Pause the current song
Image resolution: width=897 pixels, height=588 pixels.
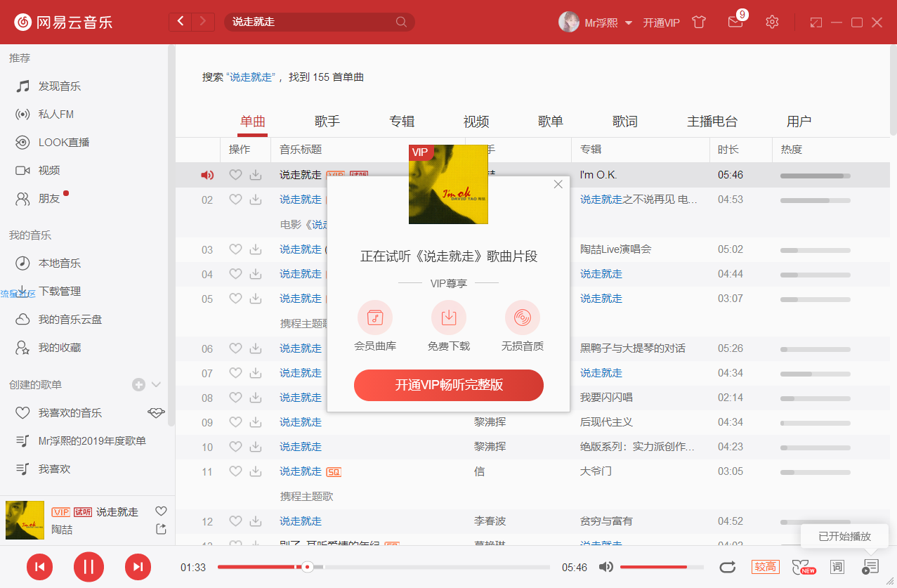tap(89, 567)
